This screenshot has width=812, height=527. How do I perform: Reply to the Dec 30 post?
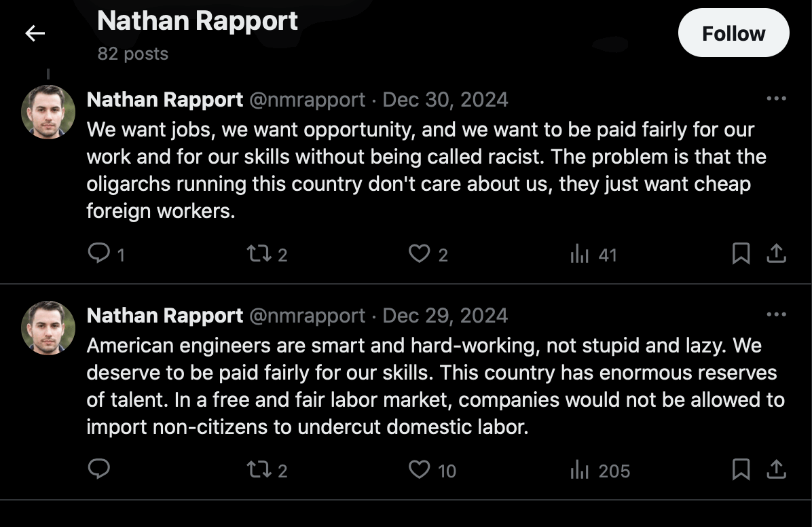tap(99, 254)
